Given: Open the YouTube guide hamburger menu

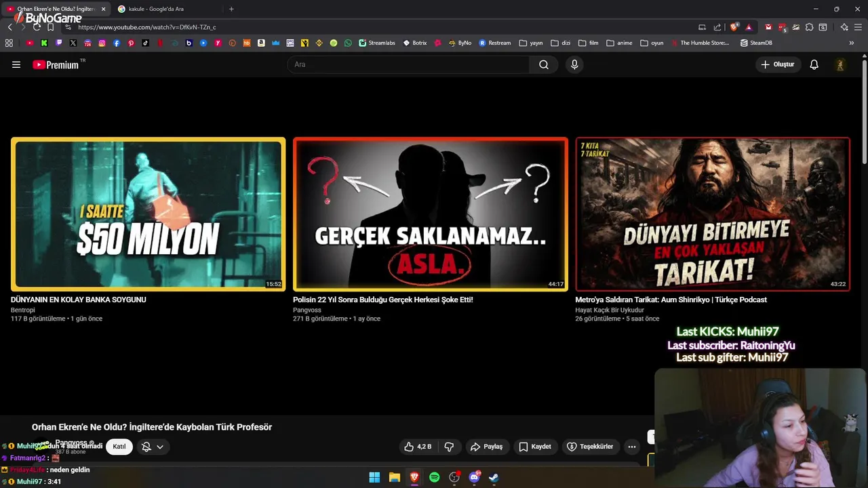Looking at the screenshot, I should pyautogui.click(x=16, y=64).
